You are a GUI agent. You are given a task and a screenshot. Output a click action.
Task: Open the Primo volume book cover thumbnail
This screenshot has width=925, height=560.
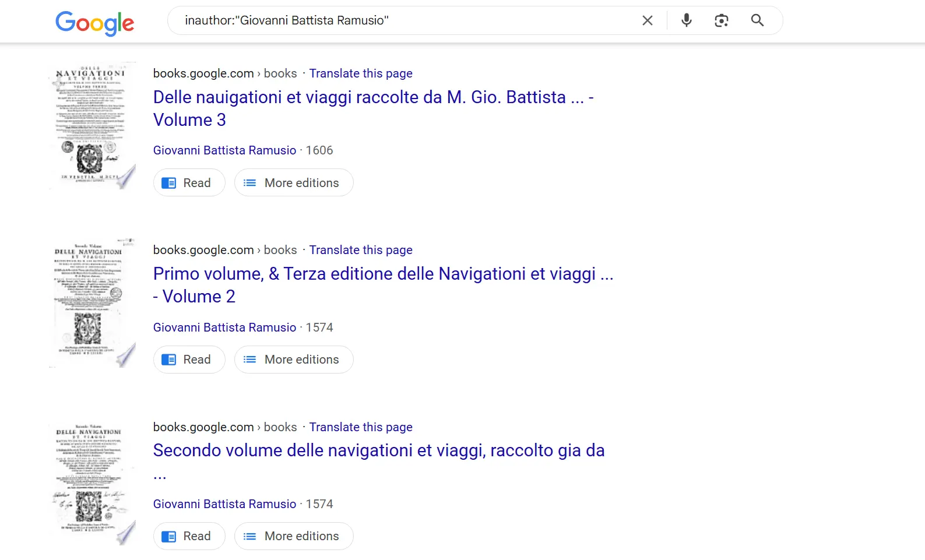point(93,302)
